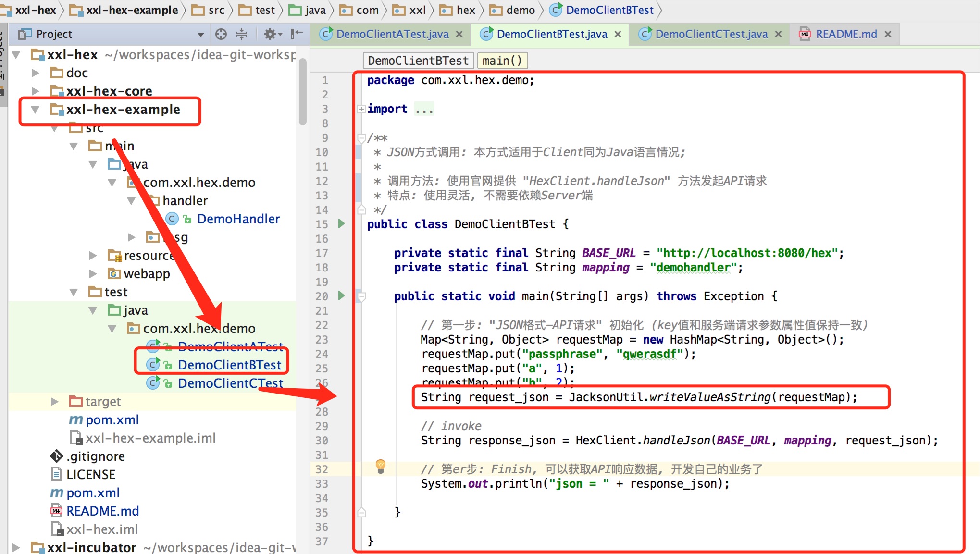
Task: Click the main() method breadcrumb
Action: (504, 61)
